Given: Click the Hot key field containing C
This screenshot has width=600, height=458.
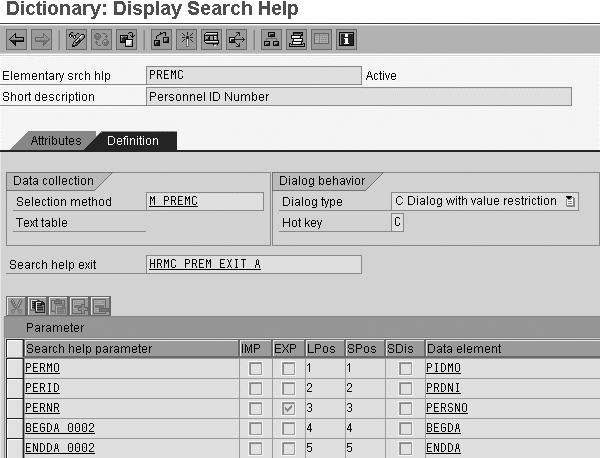Looking at the screenshot, I should pyautogui.click(x=397, y=222).
